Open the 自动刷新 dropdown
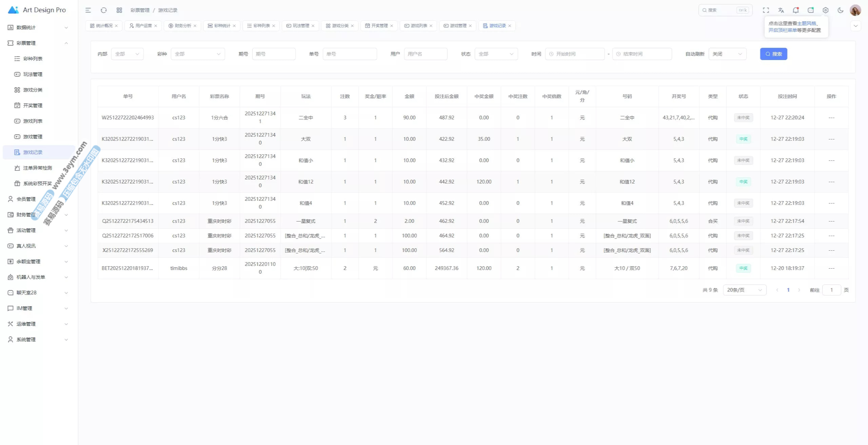 pos(727,54)
